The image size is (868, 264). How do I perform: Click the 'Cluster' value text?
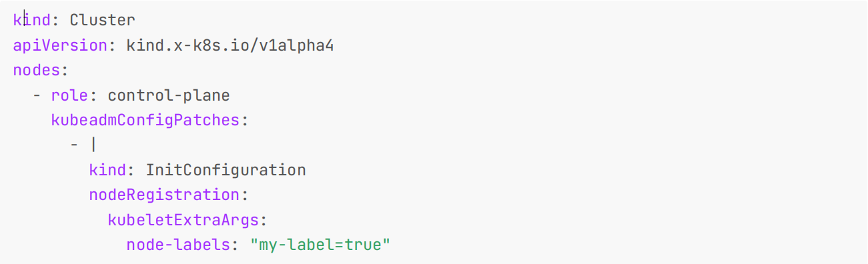102,20
